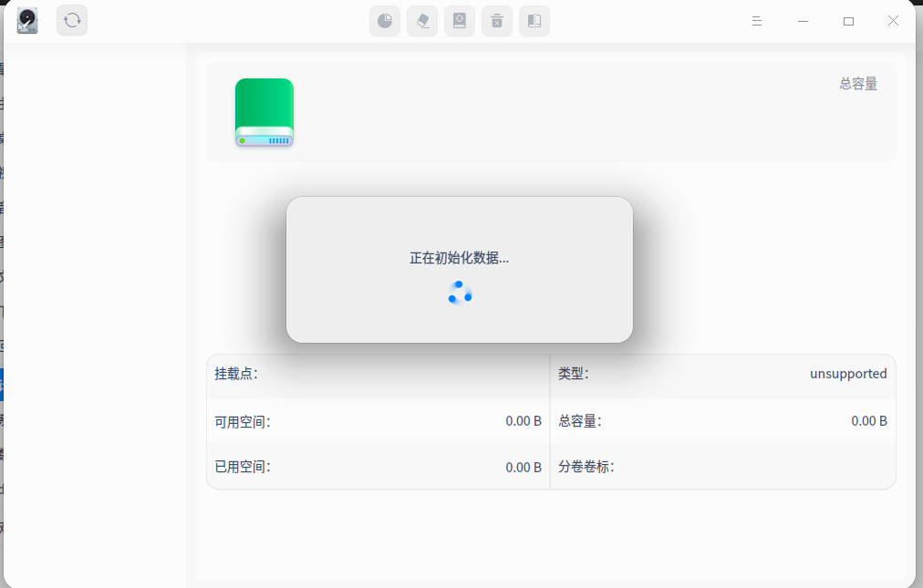Click the disk utility app icon
This screenshot has height=588, width=923.
[27, 21]
